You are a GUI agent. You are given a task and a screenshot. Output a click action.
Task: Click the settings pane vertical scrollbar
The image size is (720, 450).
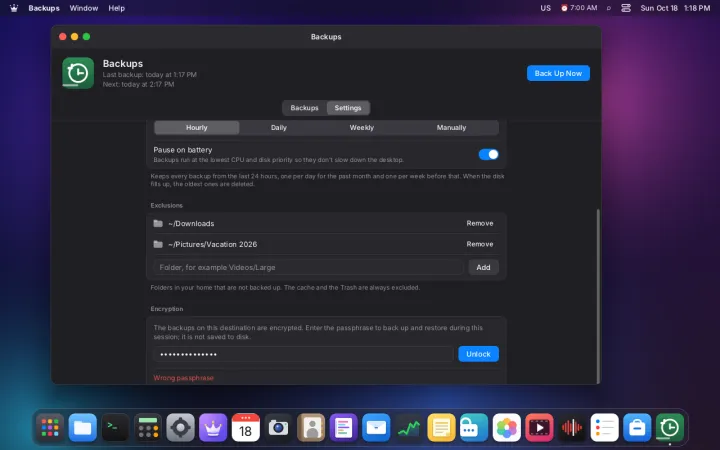point(598,296)
